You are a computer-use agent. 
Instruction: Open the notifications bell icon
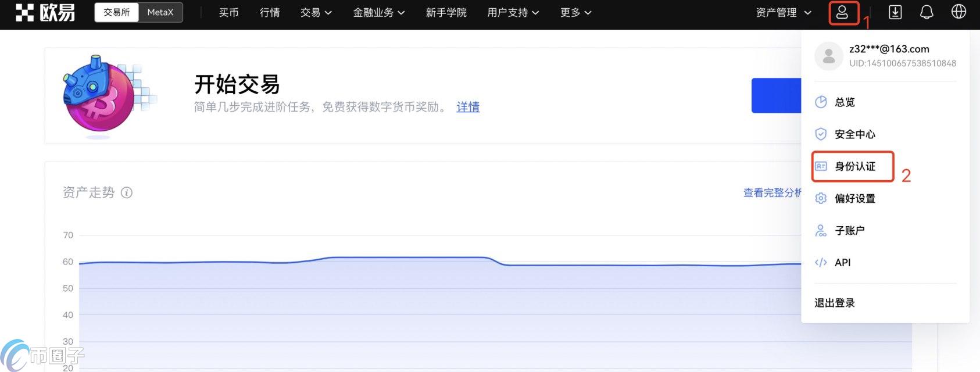[927, 12]
